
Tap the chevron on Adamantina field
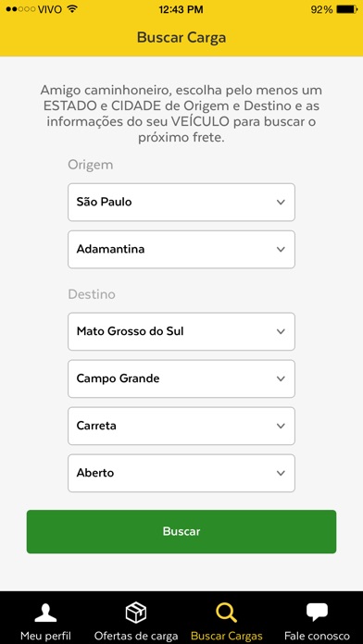(x=281, y=249)
